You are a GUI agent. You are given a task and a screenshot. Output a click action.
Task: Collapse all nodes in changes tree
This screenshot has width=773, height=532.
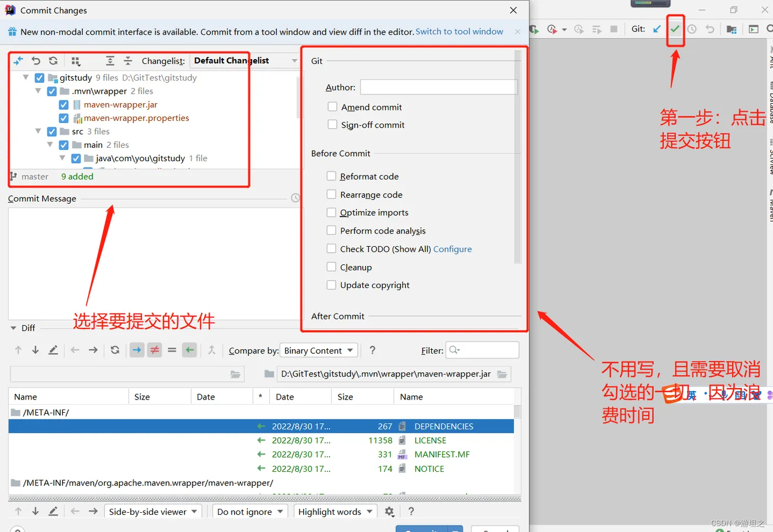pos(128,61)
